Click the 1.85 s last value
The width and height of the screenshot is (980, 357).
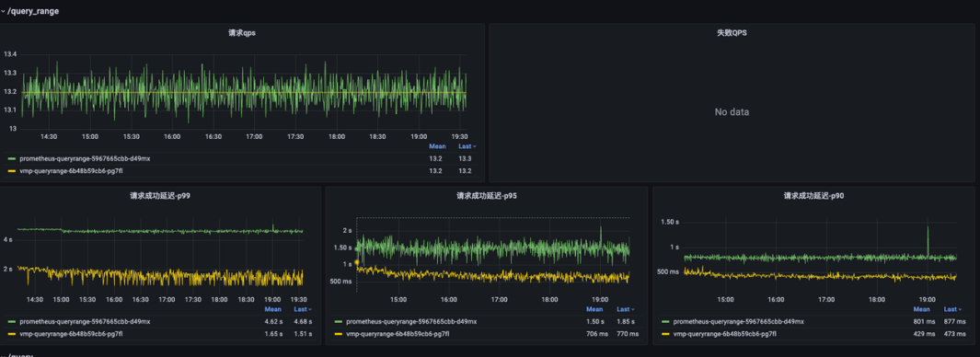626,321
